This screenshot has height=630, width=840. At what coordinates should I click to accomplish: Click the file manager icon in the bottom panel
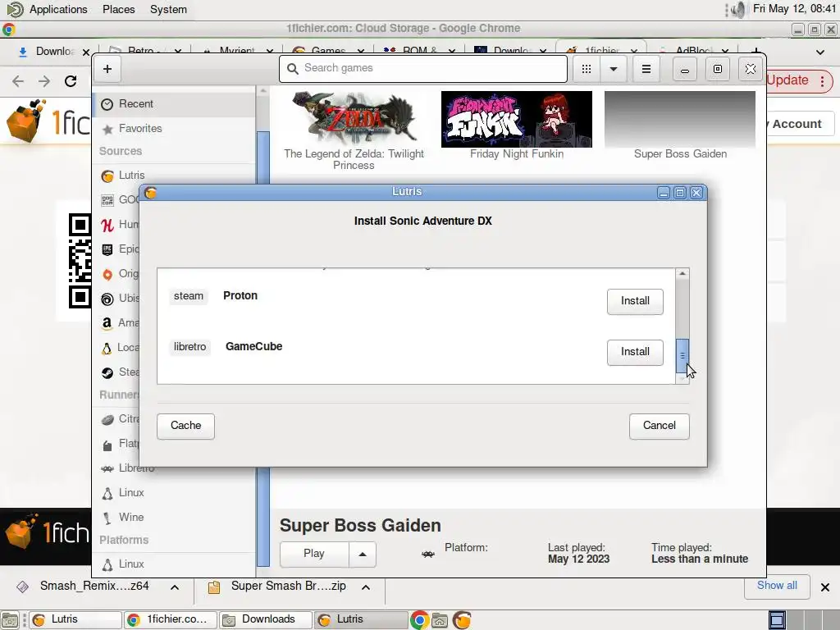click(440, 620)
